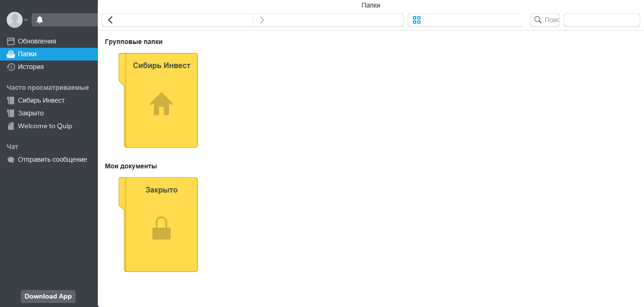Image resolution: width=644 pixels, height=307 pixels.
Task: Open the Сибирь Инвест group folder
Action: point(158,100)
